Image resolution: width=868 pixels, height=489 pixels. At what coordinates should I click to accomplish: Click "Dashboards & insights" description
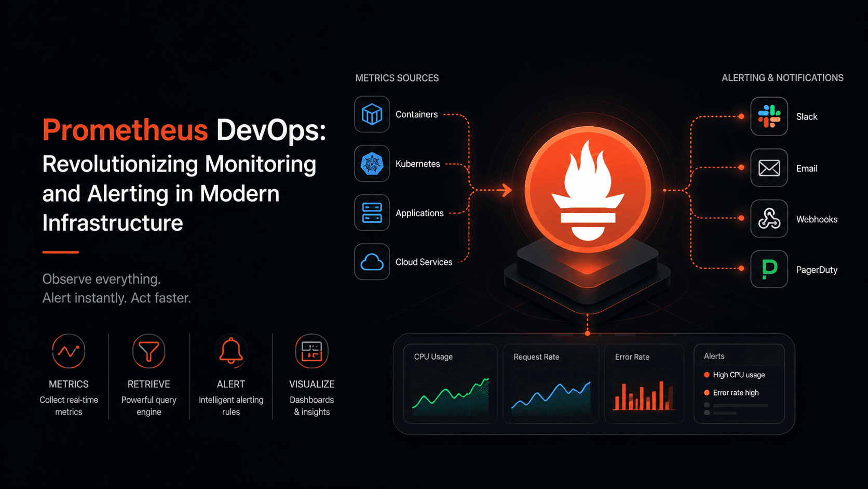tap(311, 406)
